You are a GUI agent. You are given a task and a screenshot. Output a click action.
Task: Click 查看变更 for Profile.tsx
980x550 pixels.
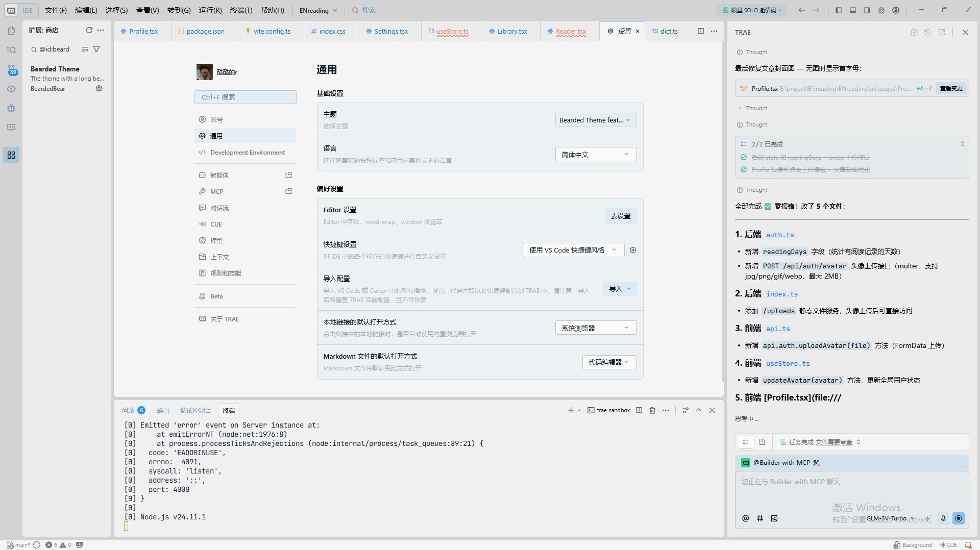tap(951, 88)
